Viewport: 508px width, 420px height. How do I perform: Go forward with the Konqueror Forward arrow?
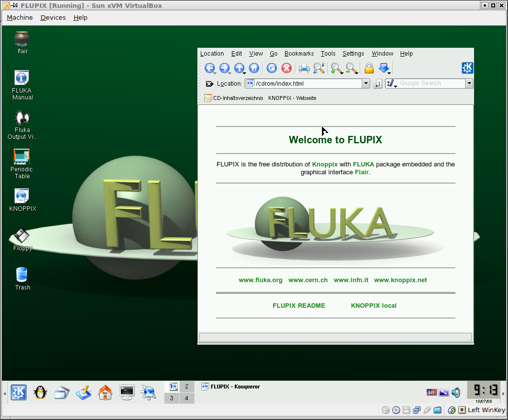coord(224,68)
